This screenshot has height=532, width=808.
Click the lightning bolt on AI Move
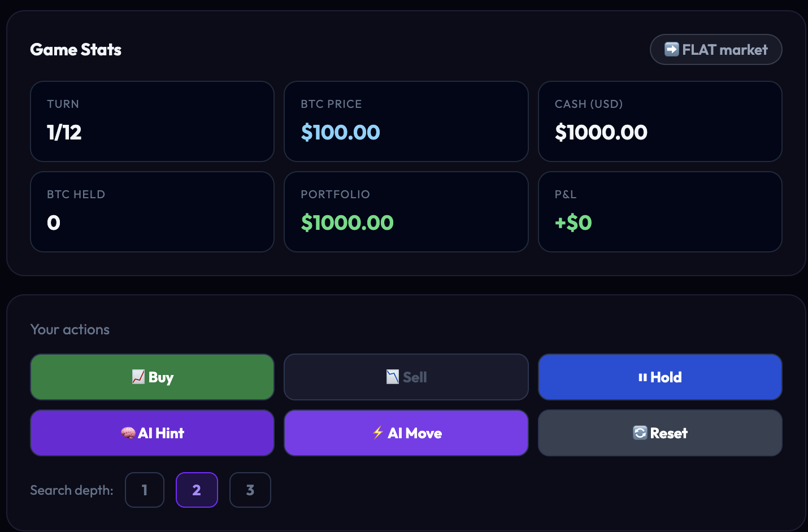[378, 433]
